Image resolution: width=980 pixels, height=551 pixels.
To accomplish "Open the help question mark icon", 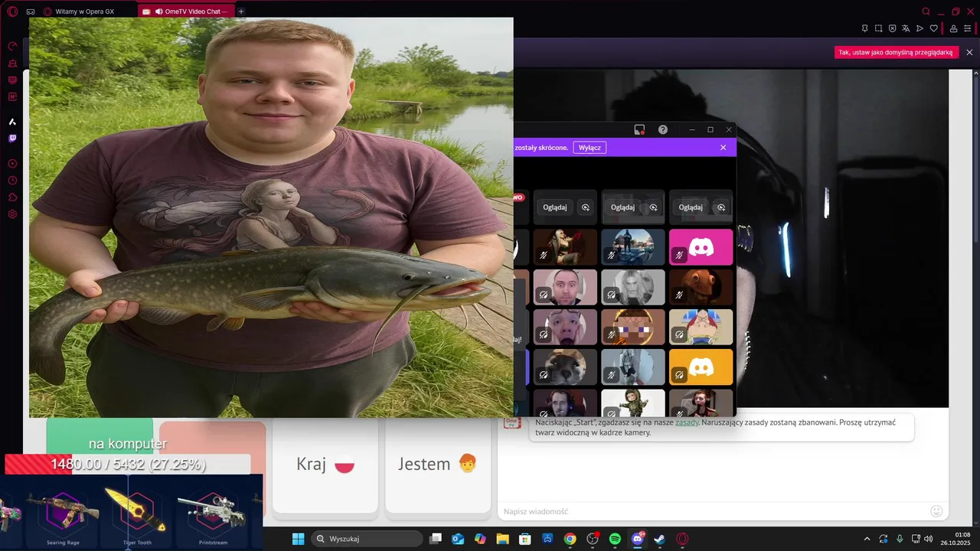I will [x=663, y=129].
